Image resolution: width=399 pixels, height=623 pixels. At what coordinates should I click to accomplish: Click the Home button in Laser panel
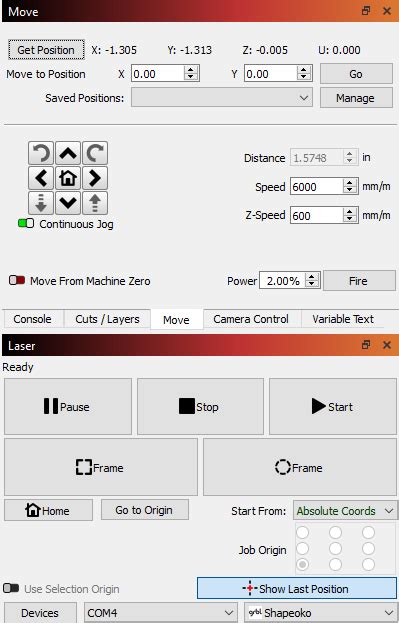[48, 510]
